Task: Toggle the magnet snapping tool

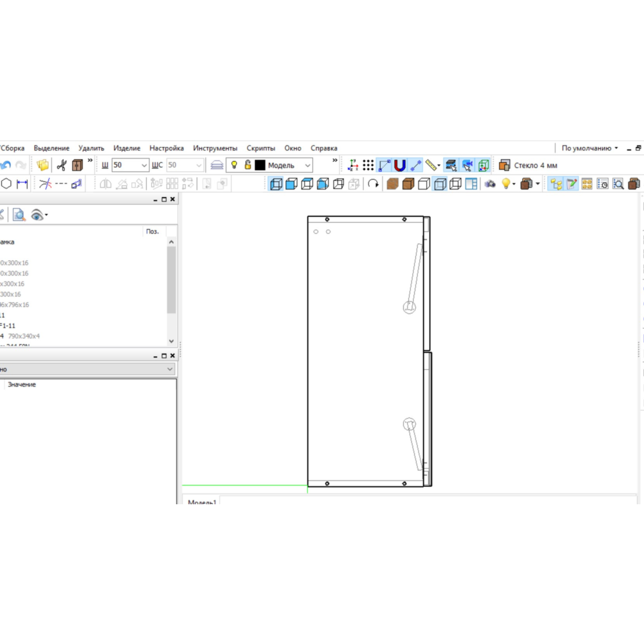Action: point(400,165)
